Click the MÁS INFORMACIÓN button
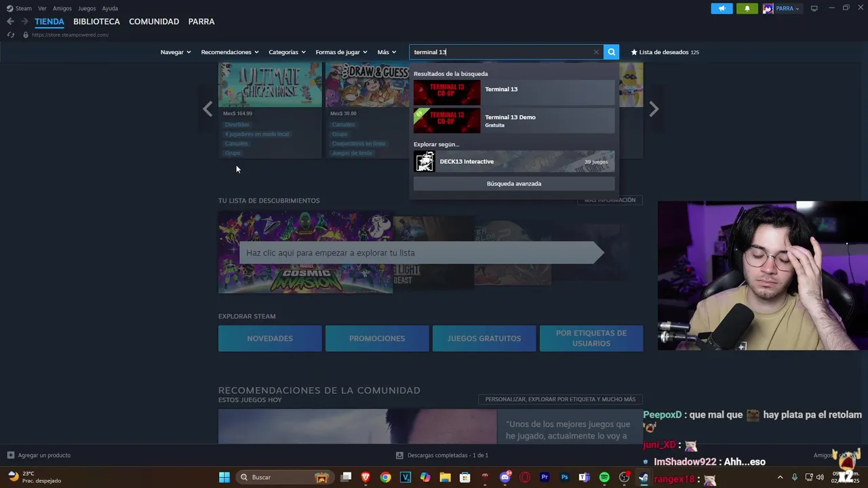Image resolution: width=868 pixels, height=488 pixels. (x=610, y=200)
